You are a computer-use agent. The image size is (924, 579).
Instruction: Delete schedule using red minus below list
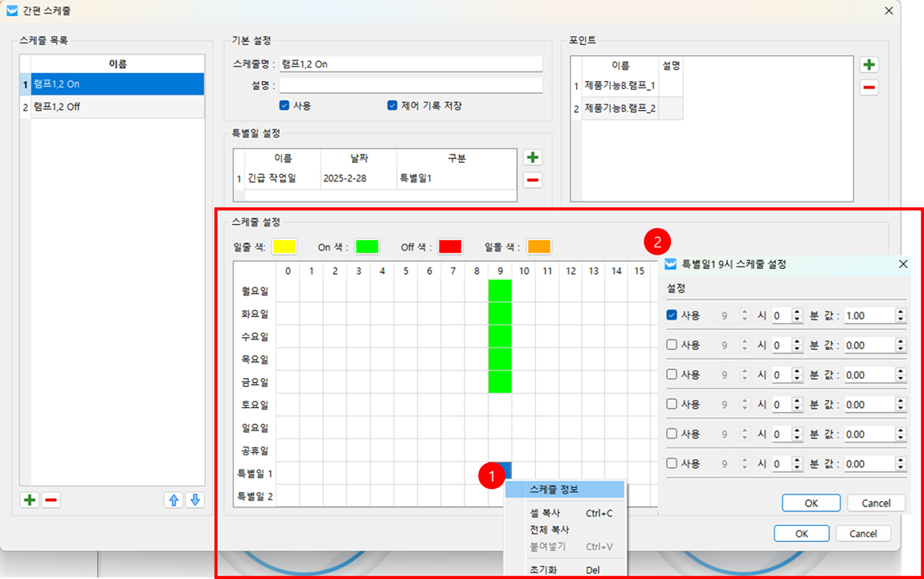[51, 500]
